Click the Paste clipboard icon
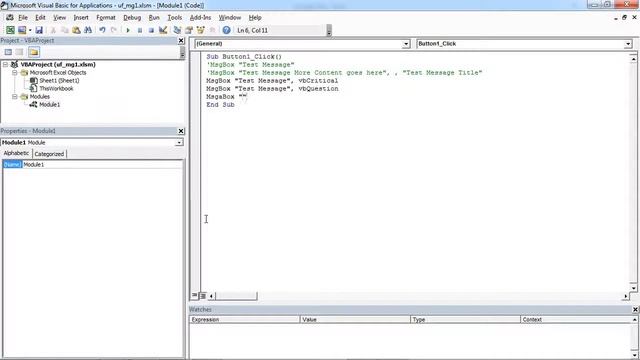This screenshot has height=360, width=640. click(x=76, y=30)
